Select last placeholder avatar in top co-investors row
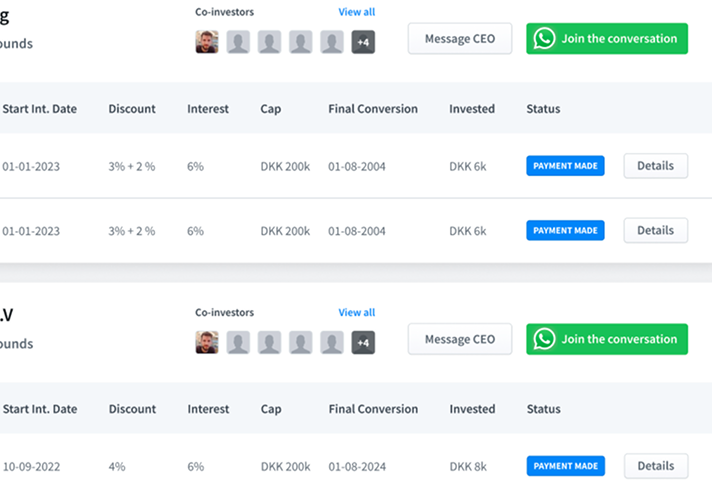Image resolution: width=712 pixels, height=489 pixels. [x=332, y=42]
